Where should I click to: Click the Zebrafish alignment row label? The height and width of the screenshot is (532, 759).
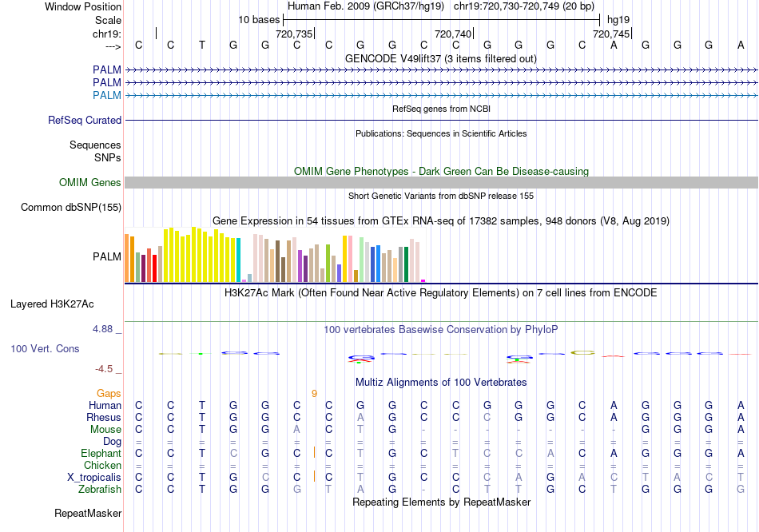(x=100, y=490)
